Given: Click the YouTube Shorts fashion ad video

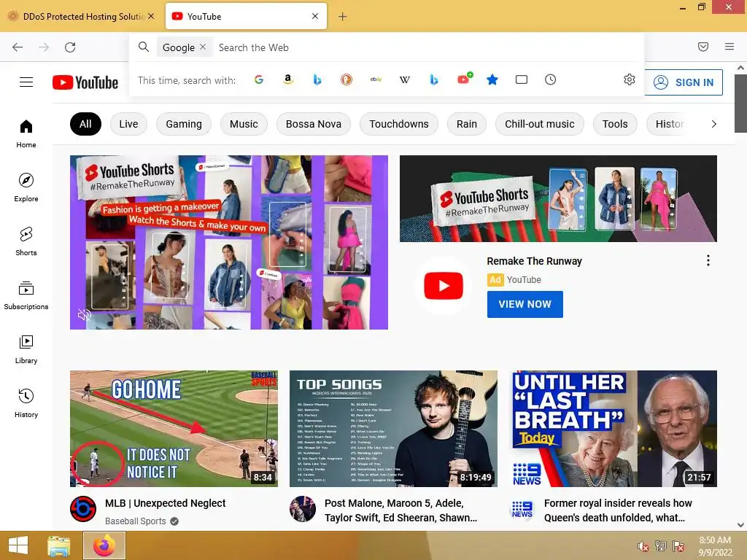Looking at the screenshot, I should [x=228, y=242].
